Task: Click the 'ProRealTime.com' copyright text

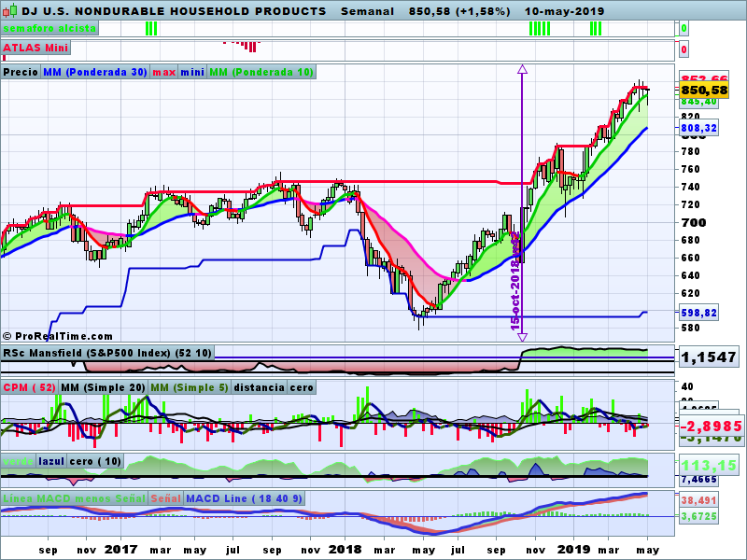Action: coord(58,336)
